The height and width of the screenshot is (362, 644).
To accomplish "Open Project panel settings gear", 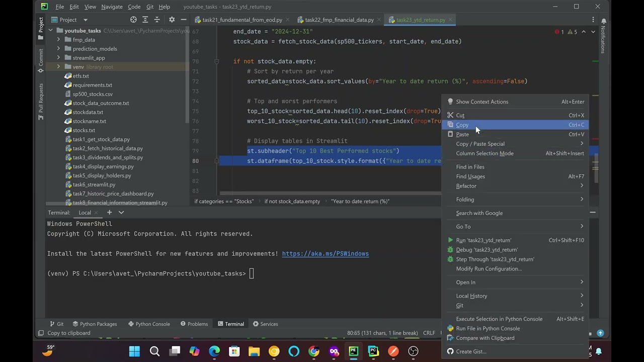I will click(172, 20).
